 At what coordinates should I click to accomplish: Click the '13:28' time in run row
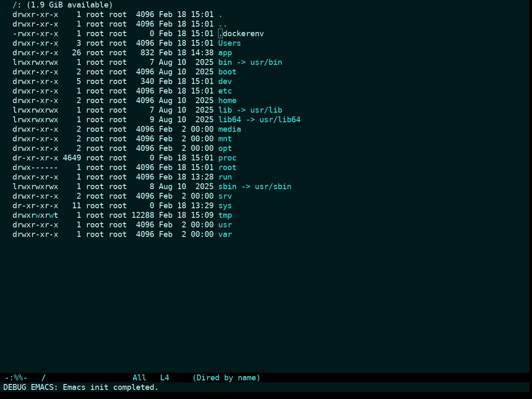202,177
